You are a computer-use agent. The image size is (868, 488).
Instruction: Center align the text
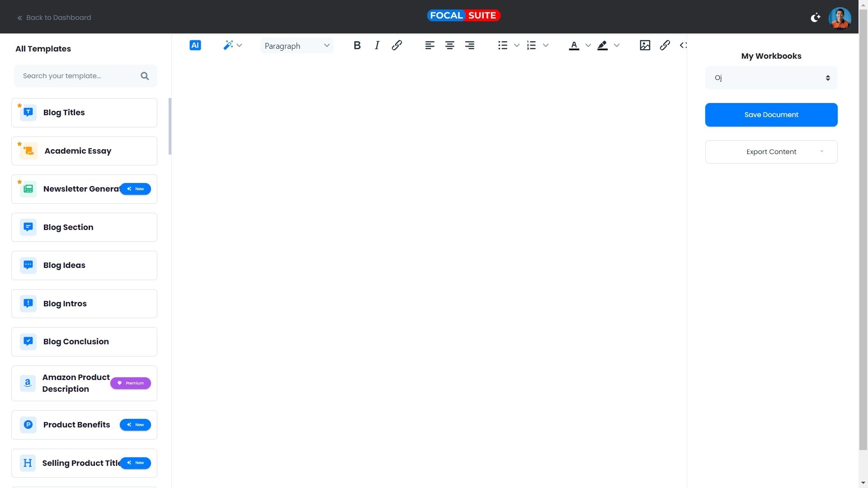tap(449, 45)
